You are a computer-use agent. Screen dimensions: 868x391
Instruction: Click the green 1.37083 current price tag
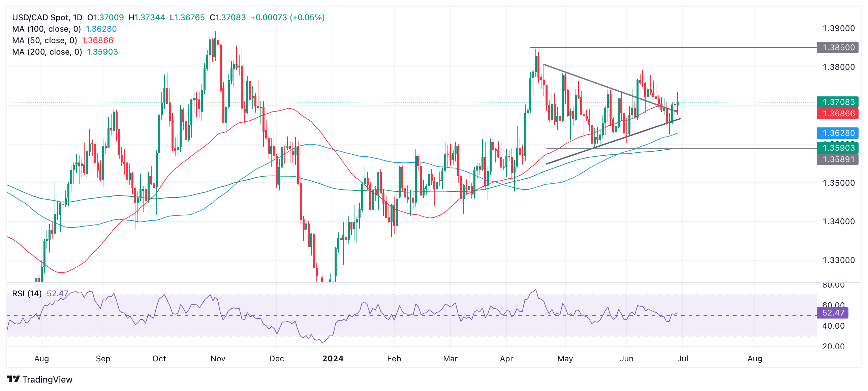click(838, 102)
